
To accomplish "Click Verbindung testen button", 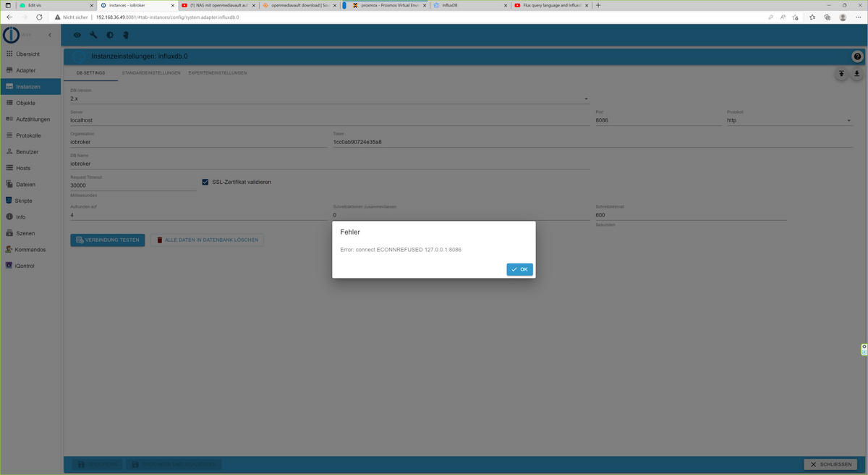I will (x=108, y=240).
